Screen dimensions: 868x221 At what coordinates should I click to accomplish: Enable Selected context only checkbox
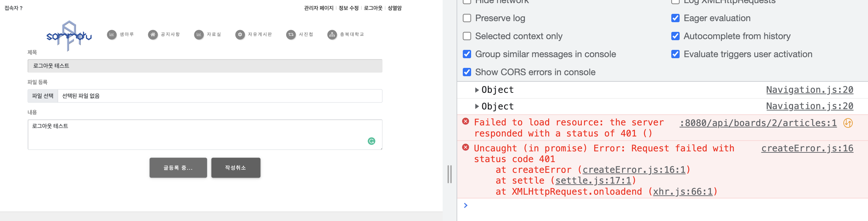pyautogui.click(x=467, y=36)
